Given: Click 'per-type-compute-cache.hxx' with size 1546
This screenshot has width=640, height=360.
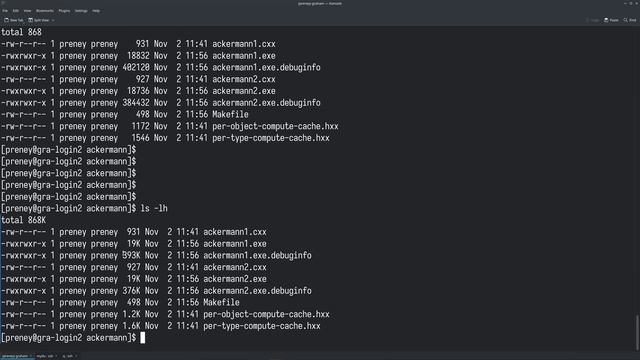Looking at the screenshot, I should pos(271,138).
